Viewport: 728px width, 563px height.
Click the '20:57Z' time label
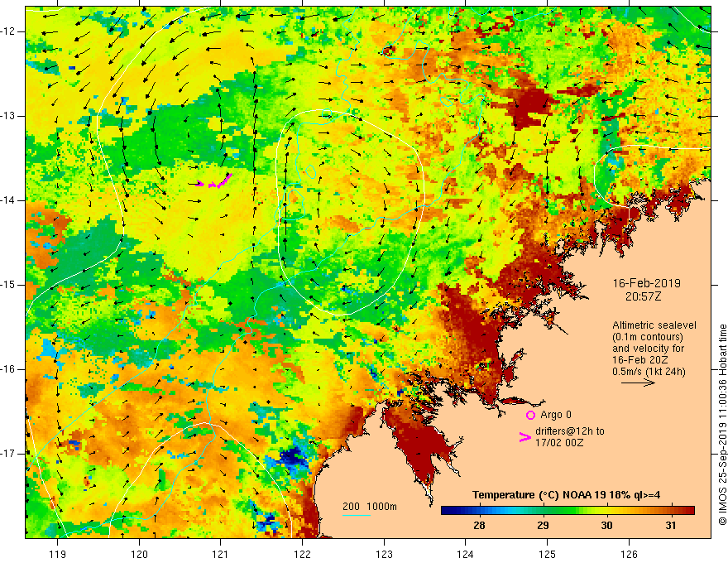tap(643, 296)
